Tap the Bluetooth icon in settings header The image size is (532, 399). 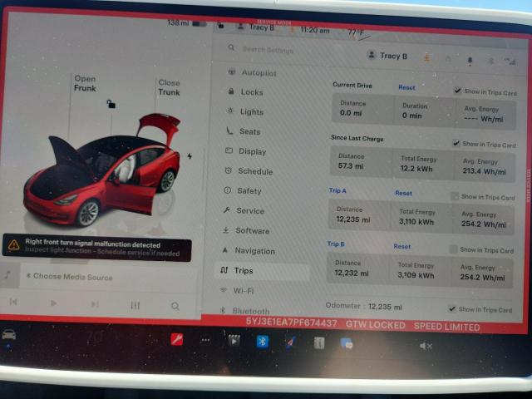tap(490, 61)
